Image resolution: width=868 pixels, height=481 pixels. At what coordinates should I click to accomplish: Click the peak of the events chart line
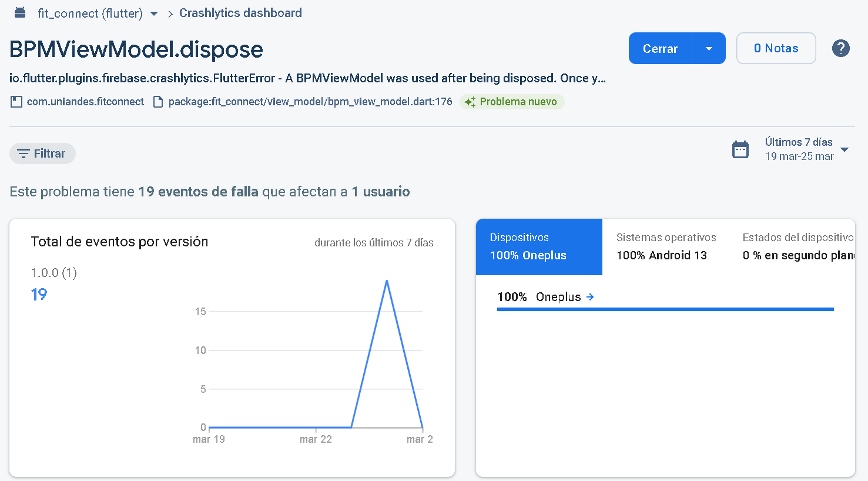tap(387, 281)
